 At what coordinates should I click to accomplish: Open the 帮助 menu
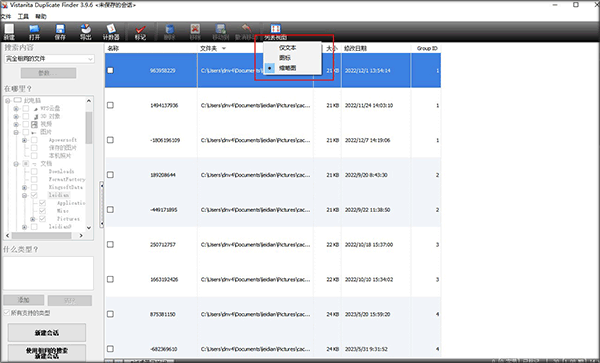(x=41, y=16)
